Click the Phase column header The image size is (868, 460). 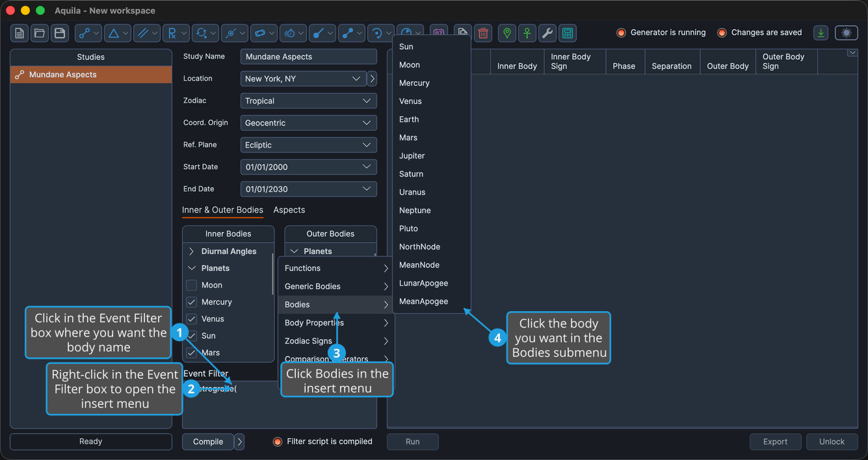pos(624,62)
